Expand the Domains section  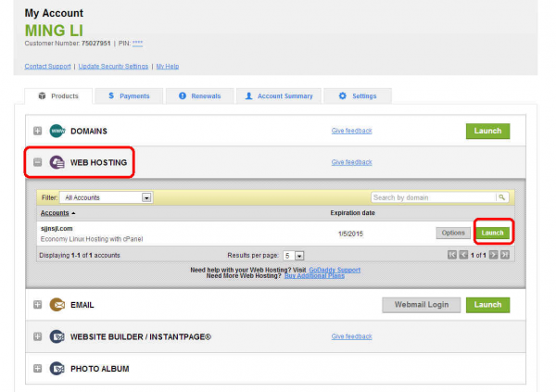(38, 131)
